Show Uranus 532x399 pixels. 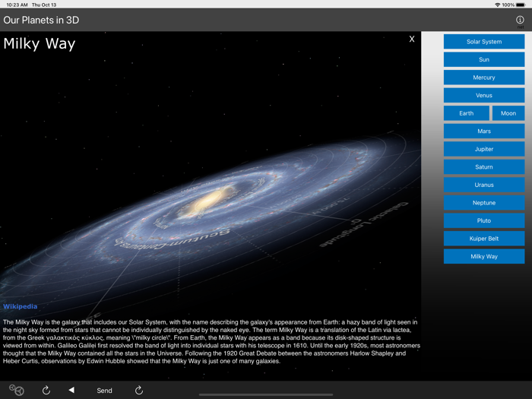pos(484,185)
